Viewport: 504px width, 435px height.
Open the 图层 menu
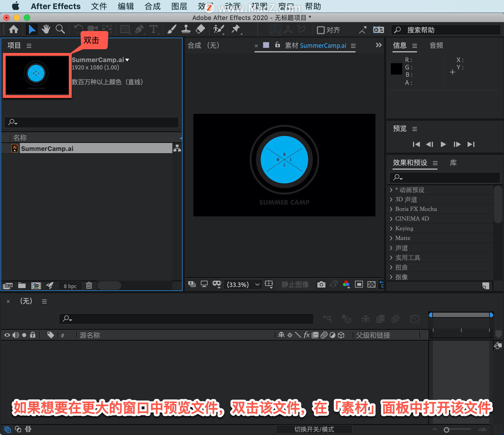[179, 6]
